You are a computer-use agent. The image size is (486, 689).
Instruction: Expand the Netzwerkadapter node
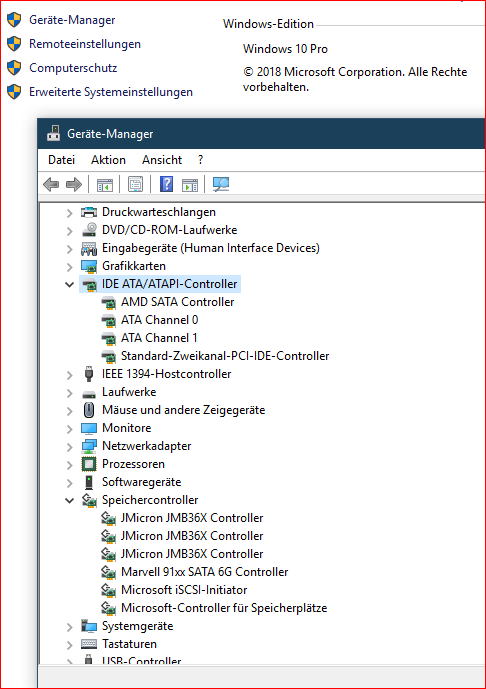pyautogui.click(x=69, y=447)
